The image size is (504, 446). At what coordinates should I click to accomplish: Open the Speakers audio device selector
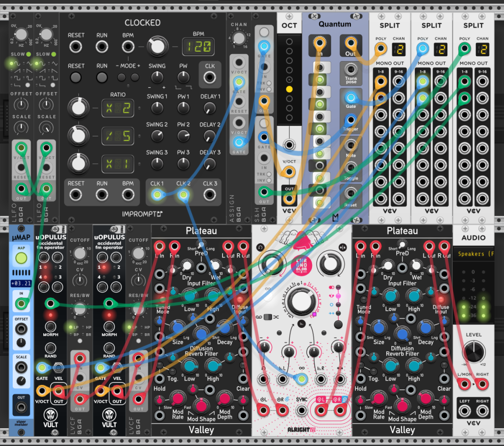click(473, 254)
